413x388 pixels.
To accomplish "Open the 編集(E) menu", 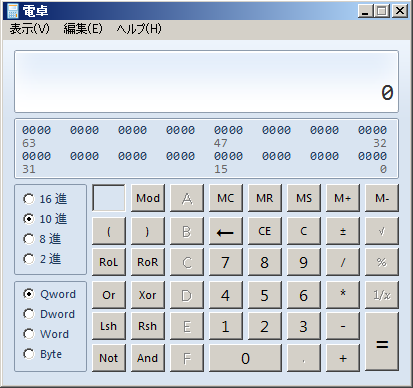I will [83, 29].
